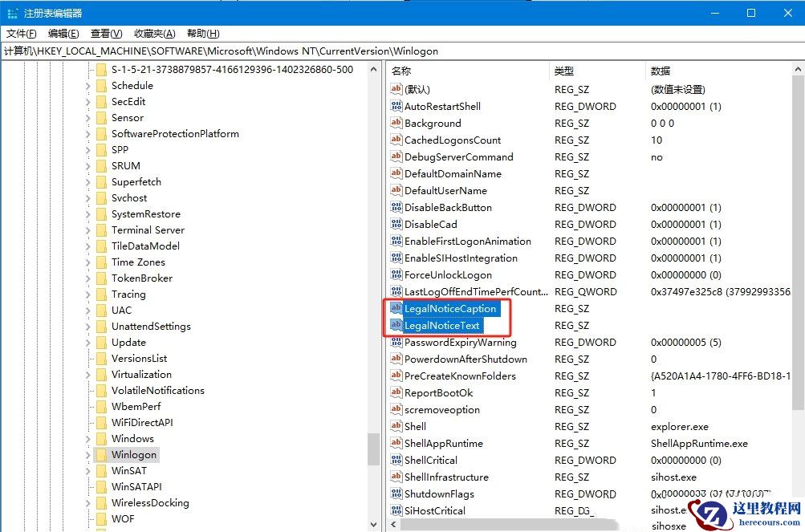Click the string icon beside LegalNoticeCaption

[x=396, y=308]
